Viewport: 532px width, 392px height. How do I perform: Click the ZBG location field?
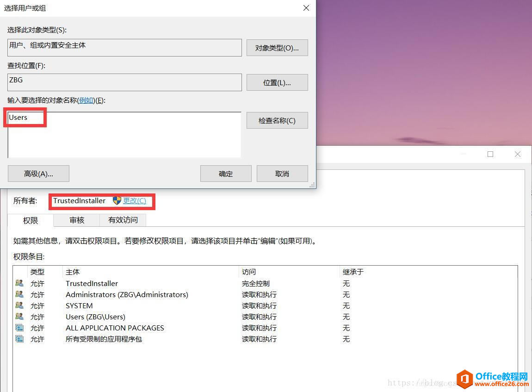(x=124, y=82)
